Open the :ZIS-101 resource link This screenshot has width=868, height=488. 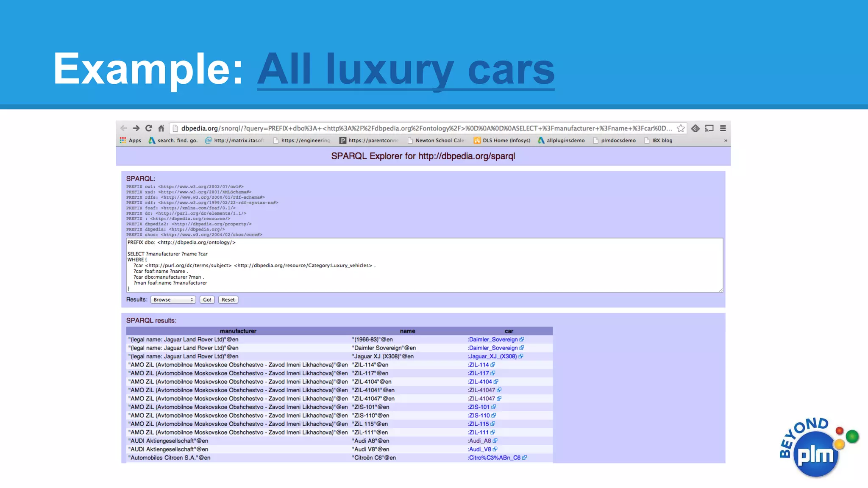tap(479, 407)
